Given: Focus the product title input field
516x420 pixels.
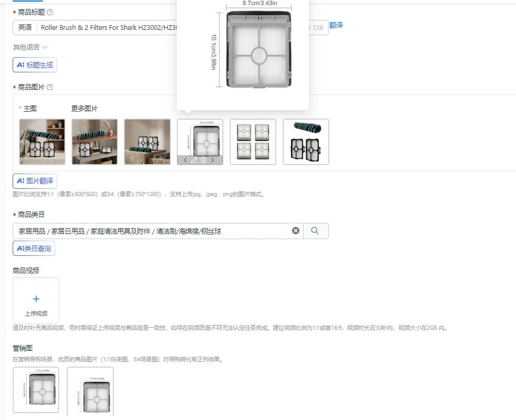Looking at the screenshot, I should coord(109,28).
